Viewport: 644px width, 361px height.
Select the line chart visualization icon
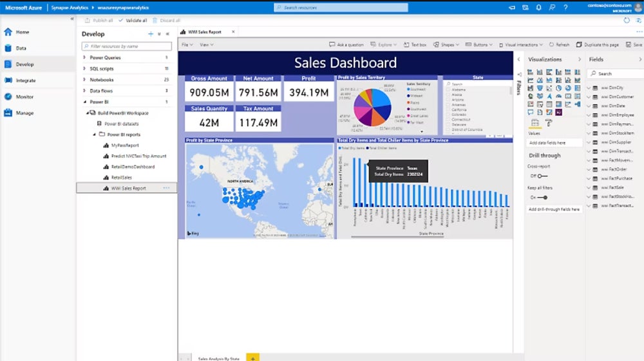tap(530, 80)
